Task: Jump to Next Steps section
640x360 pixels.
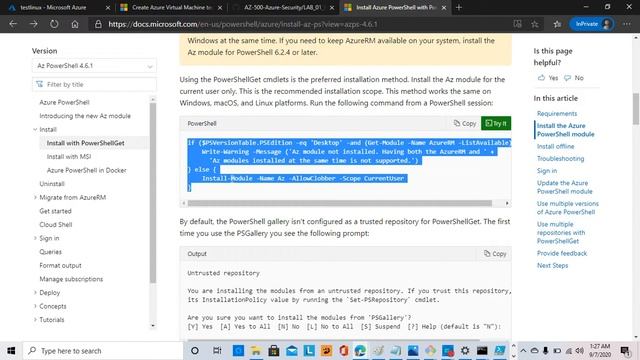Action: 552,265
